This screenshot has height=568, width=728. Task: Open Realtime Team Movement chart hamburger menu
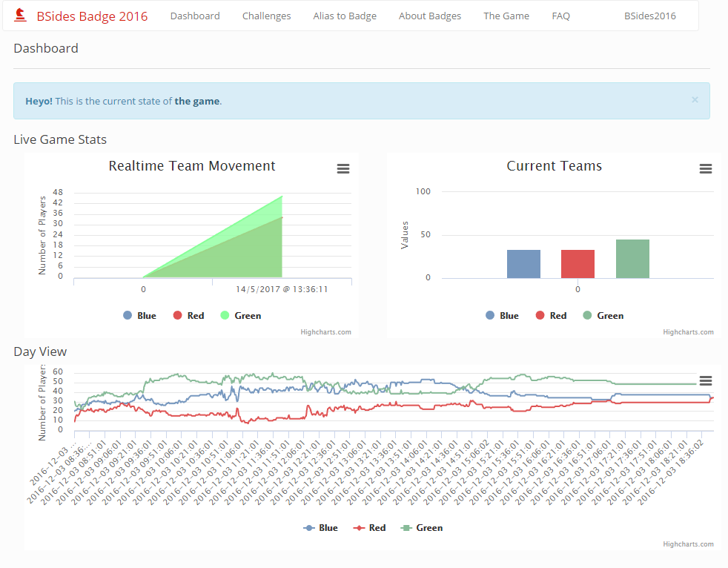(x=343, y=169)
